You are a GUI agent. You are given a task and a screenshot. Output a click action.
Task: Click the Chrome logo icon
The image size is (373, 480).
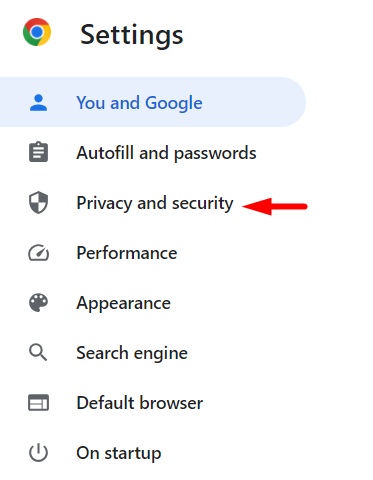(x=37, y=32)
